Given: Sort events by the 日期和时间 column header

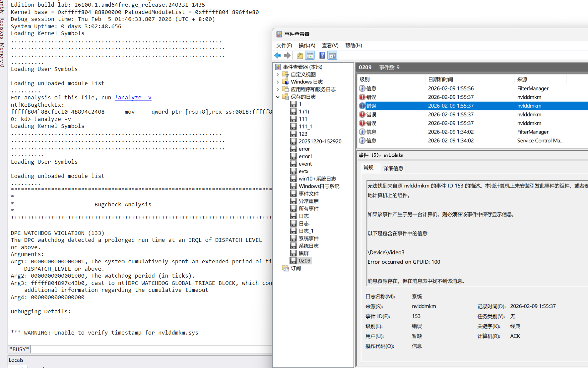Looking at the screenshot, I should [470, 79].
